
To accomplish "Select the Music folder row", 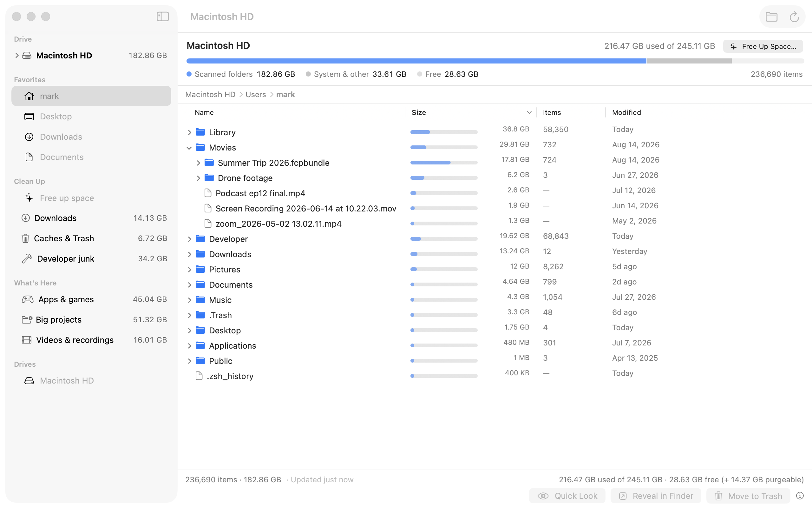I will click(x=494, y=300).
